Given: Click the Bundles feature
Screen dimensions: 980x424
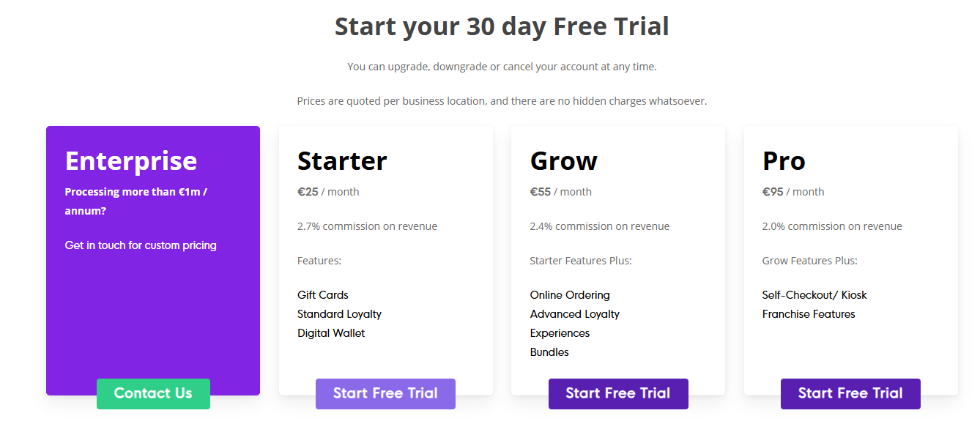Looking at the screenshot, I should click(x=549, y=352).
